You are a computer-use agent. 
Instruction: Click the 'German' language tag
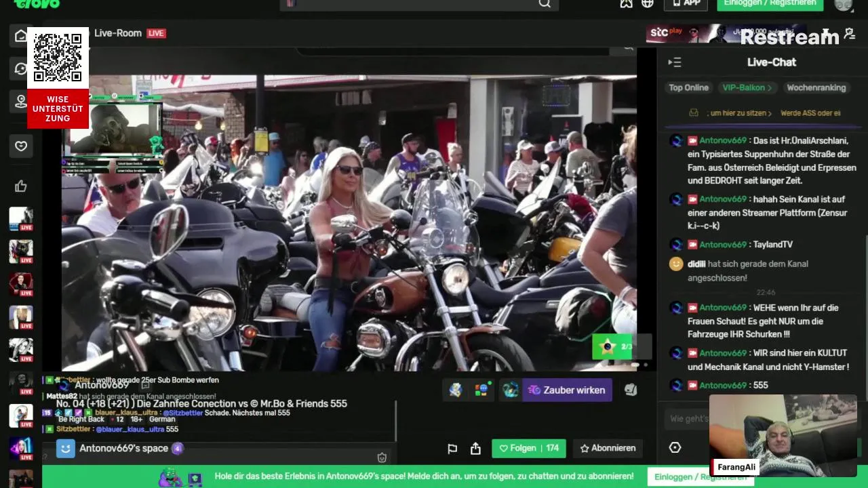[162, 420]
